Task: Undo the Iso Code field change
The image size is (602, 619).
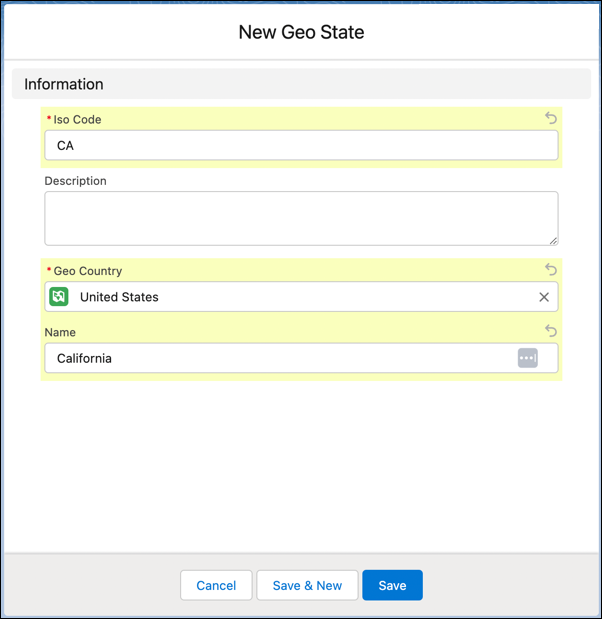Action: coord(551,118)
